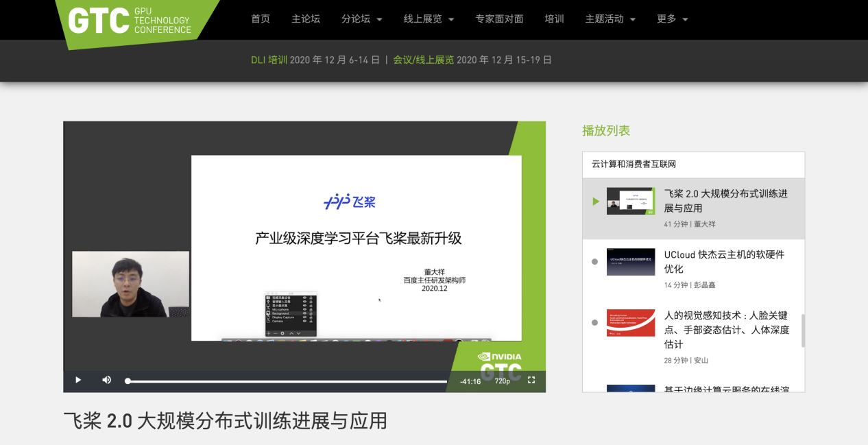
Task: Open the DLI 培训 link
Action: 269,60
